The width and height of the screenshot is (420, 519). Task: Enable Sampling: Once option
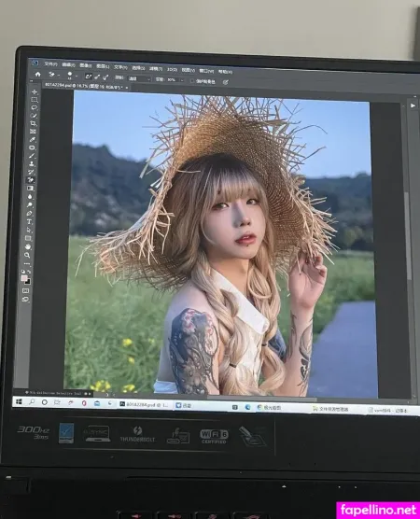[97, 77]
